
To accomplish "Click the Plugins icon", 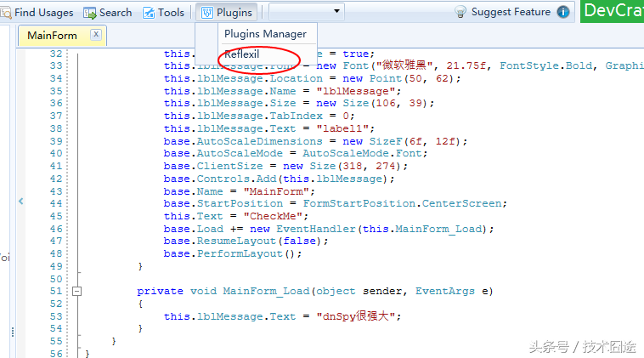I will (x=207, y=13).
